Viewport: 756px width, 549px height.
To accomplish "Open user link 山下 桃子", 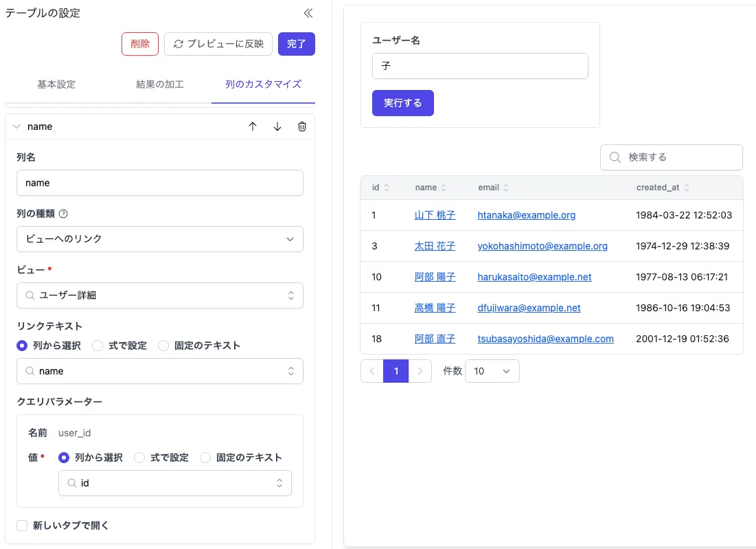I will pyautogui.click(x=435, y=215).
